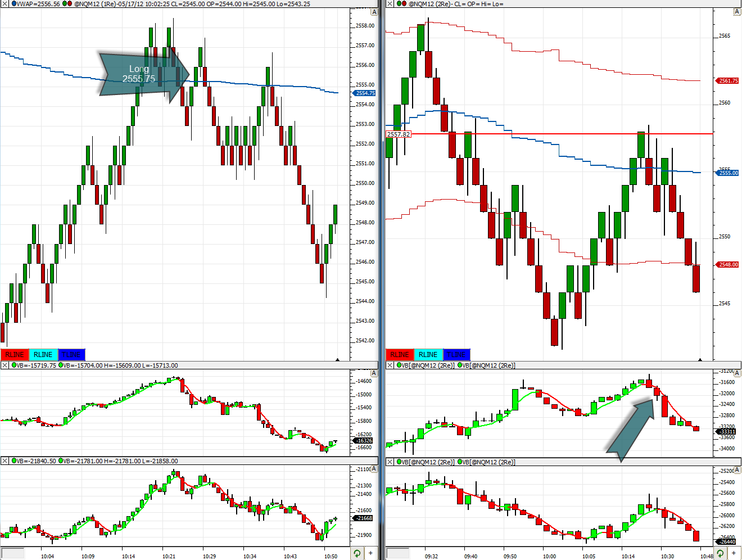Close the left lower VB indicator panel

(x=4, y=461)
